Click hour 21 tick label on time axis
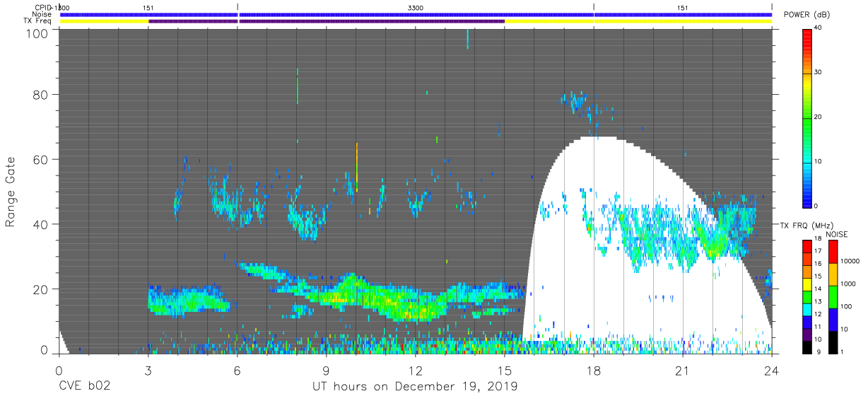Viewport: 868px width, 401px height. 683,370
